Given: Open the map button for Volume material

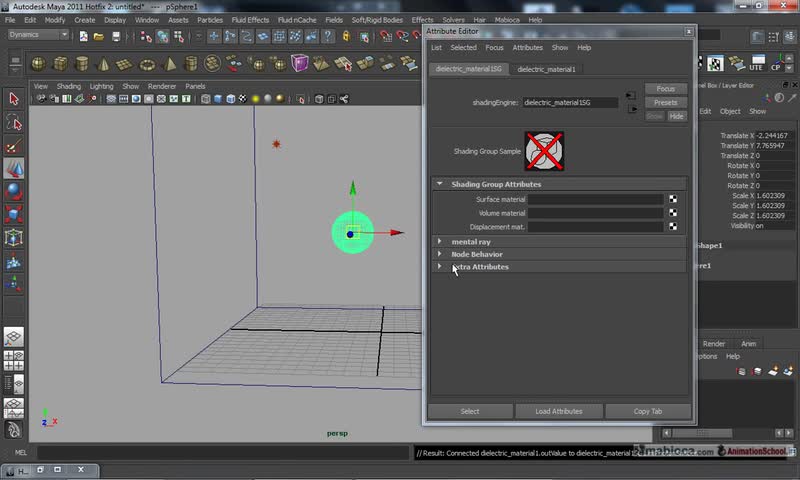Looking at the screenshot, I should (x=673, y=213).
